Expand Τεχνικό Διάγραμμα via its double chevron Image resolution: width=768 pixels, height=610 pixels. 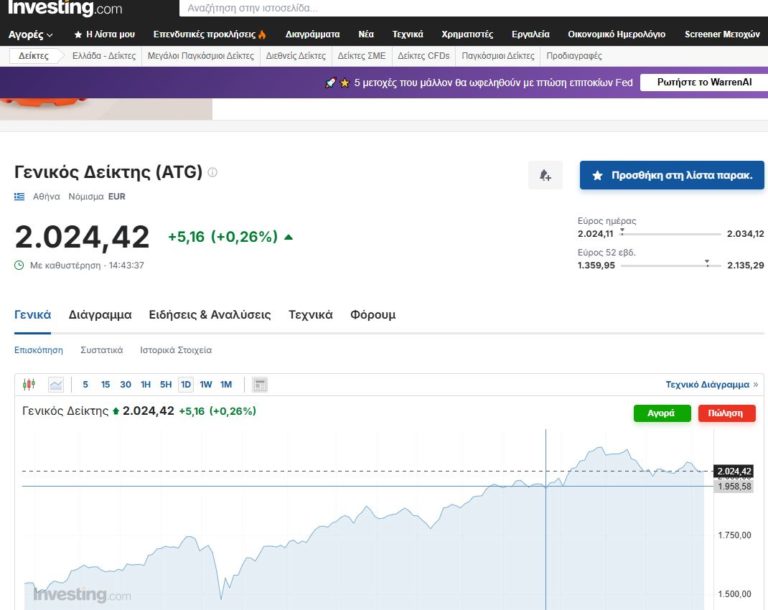pyautogui.click(x=756, y=384)
